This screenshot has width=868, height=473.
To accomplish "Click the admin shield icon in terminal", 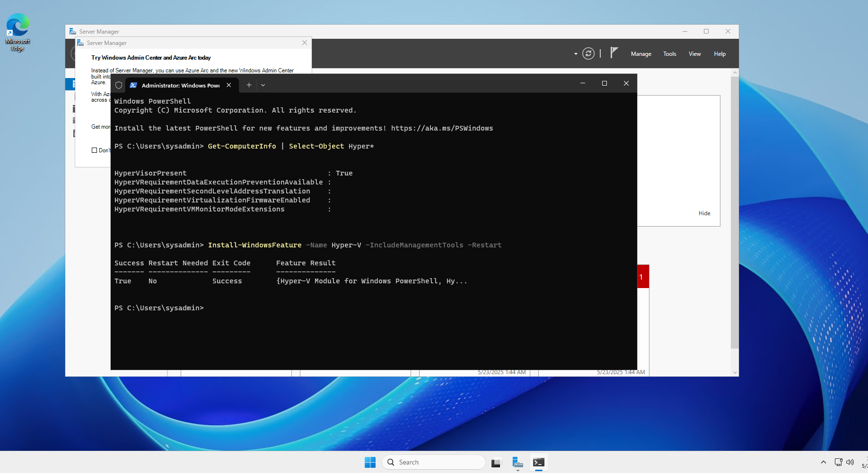I will coord(119,85).
